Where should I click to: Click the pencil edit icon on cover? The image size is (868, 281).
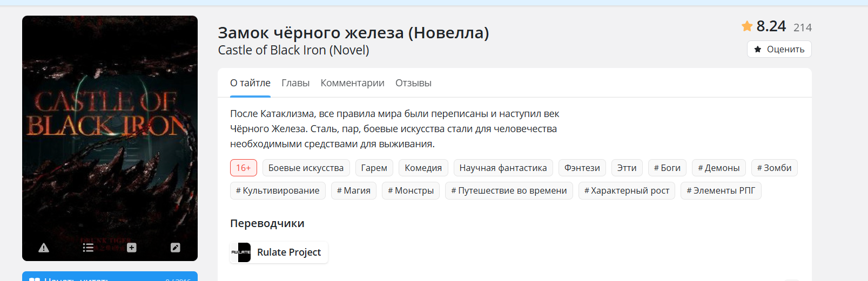point(176,248)
